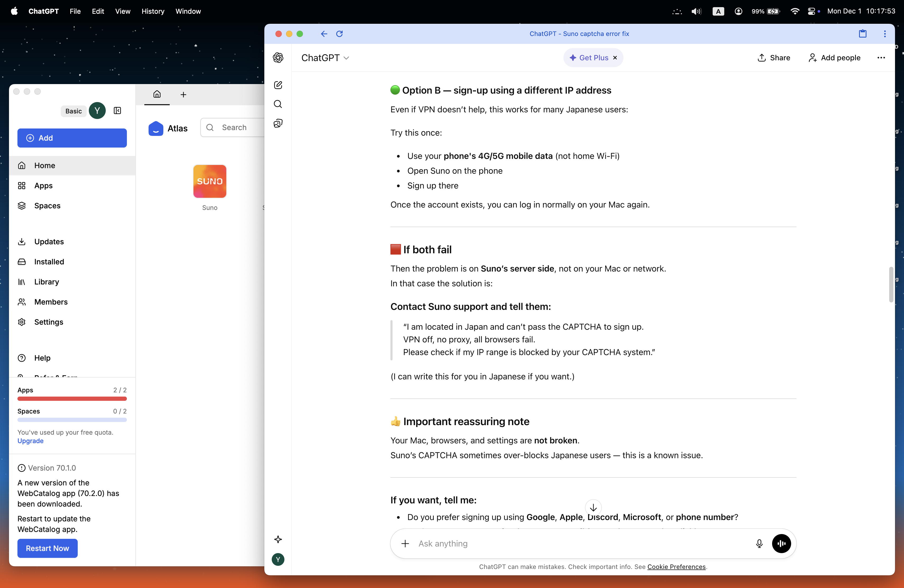Go back using the back arrow
The width and height of the screenshot is (904, 588).
[x=324, y=34]
